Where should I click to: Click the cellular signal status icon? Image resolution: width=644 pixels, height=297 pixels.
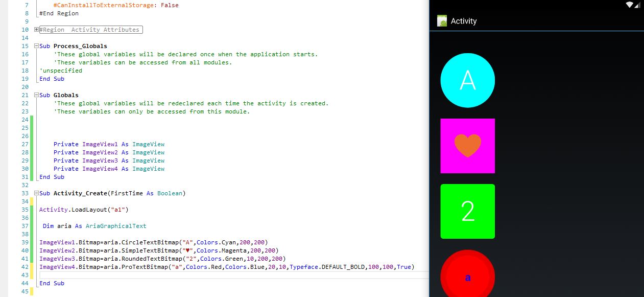pyautogui.click(x=637, y=5)
